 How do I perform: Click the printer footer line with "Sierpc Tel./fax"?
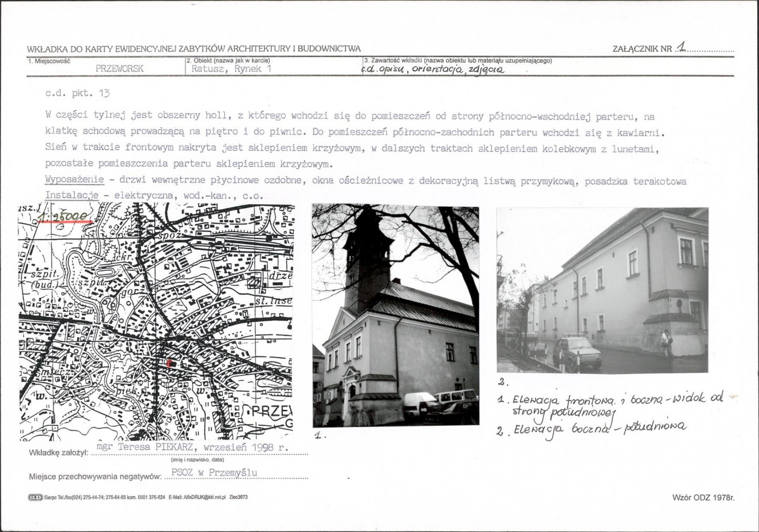[139, 497]
